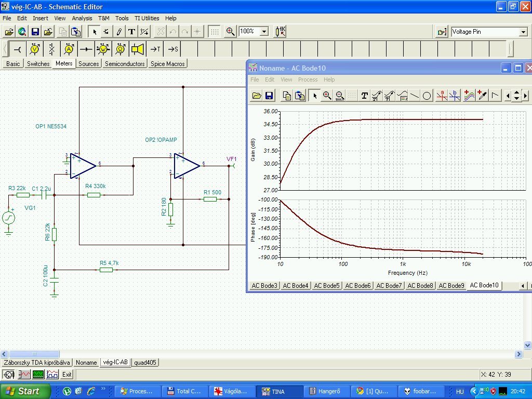This screenshot has height=399, width=532.
Task: Select the AC Bode9 tab
Action: pyautogui.click(x=451, y=286)
